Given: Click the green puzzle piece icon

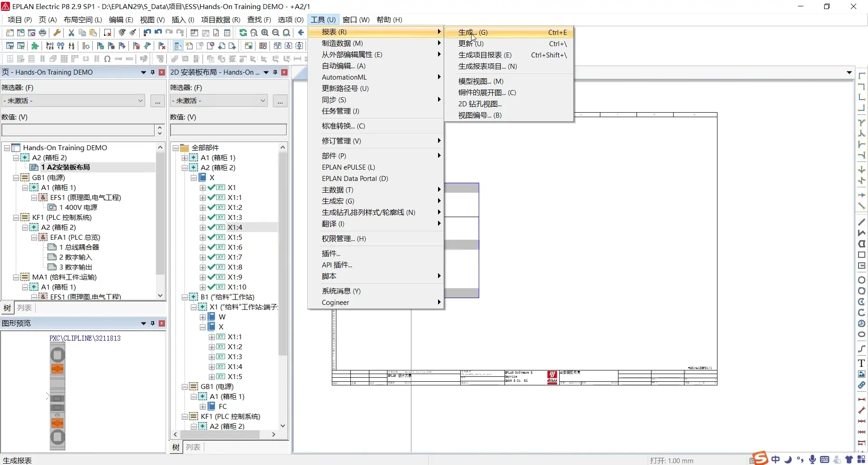Looking at the screenshot, I should pyautogui.click(x=35, y=46).
